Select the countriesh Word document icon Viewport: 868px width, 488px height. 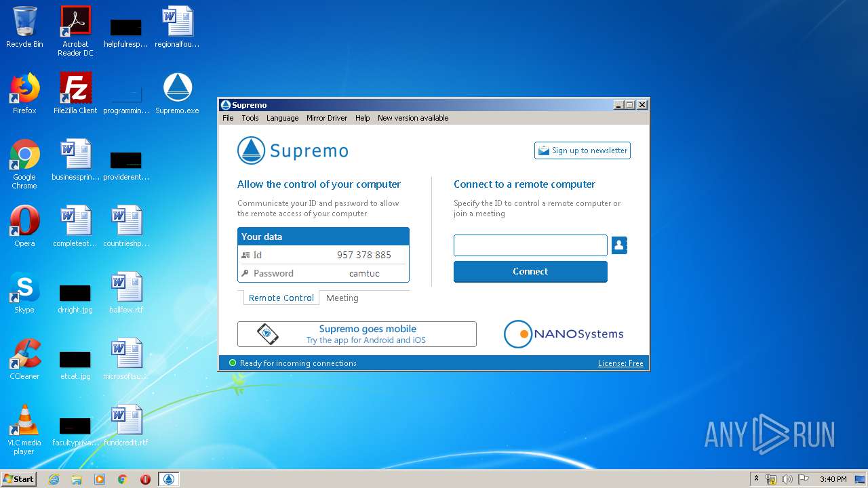click(126, 226)
